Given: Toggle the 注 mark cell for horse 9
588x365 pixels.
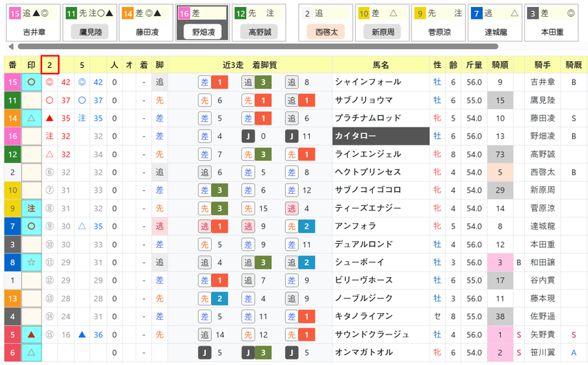Looking at the screenshot, I should (x=32, y=208).
